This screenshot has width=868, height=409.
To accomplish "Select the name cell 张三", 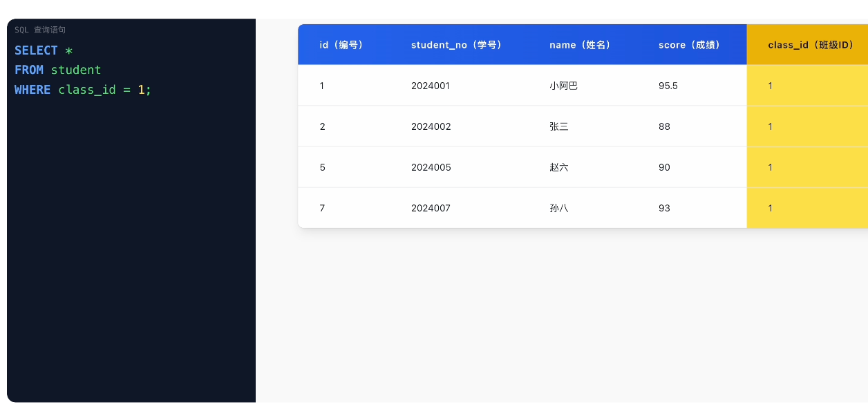I will [558, 126].
